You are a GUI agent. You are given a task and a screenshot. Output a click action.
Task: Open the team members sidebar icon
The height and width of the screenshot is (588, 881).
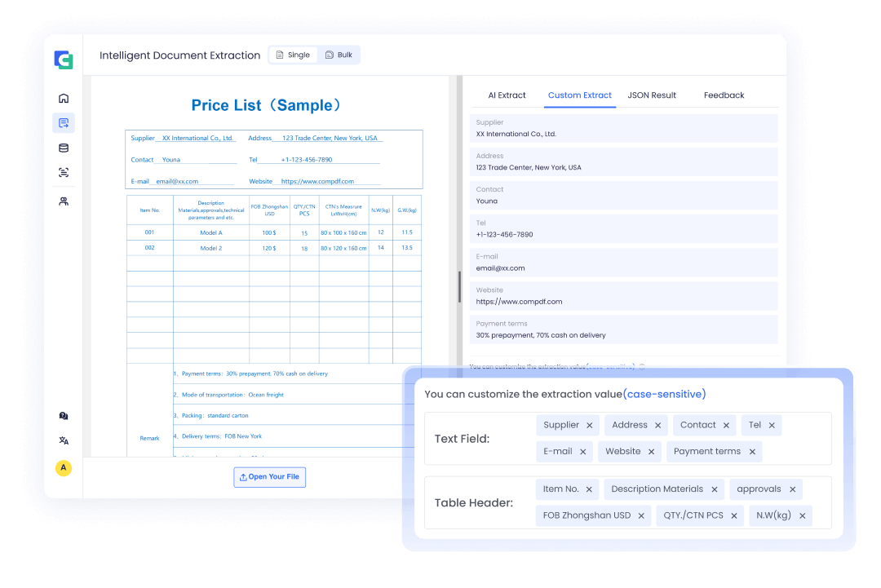pyautogui.click(x=64, y=201)
